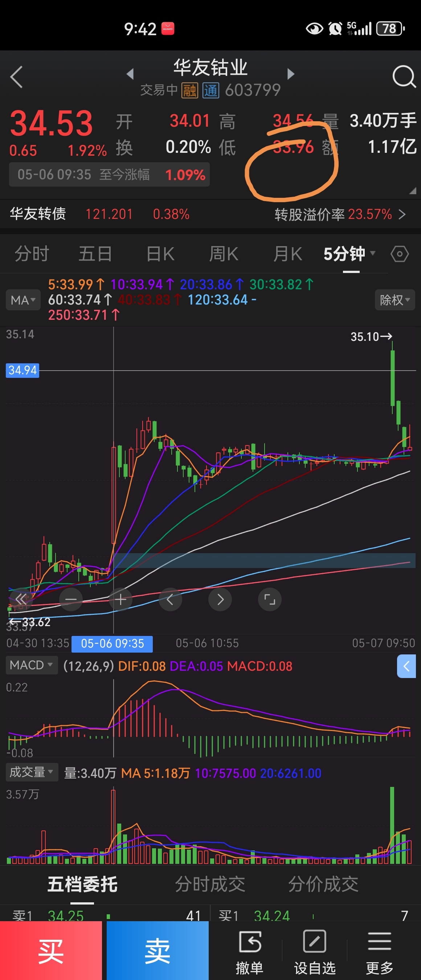Screen dimensions: 421x980
Task: Go to previous stock with left triangle
Action: click(130, 74)
